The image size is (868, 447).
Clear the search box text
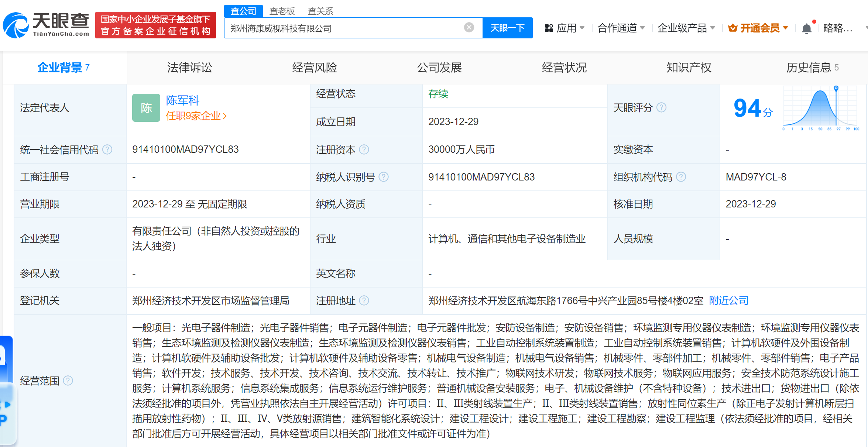[469, 27]
